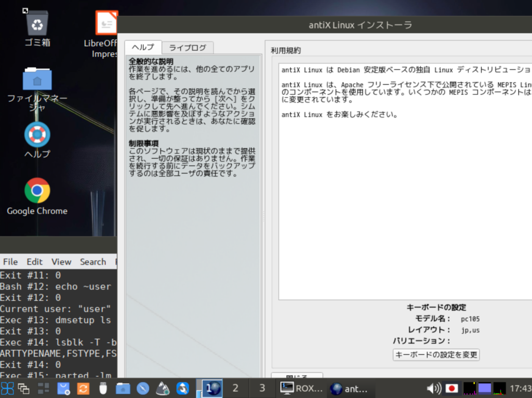Click 'Exit #14: 0' line in the terminal
The height and width of the screenshot is (398, 532).
pos(31,365)
